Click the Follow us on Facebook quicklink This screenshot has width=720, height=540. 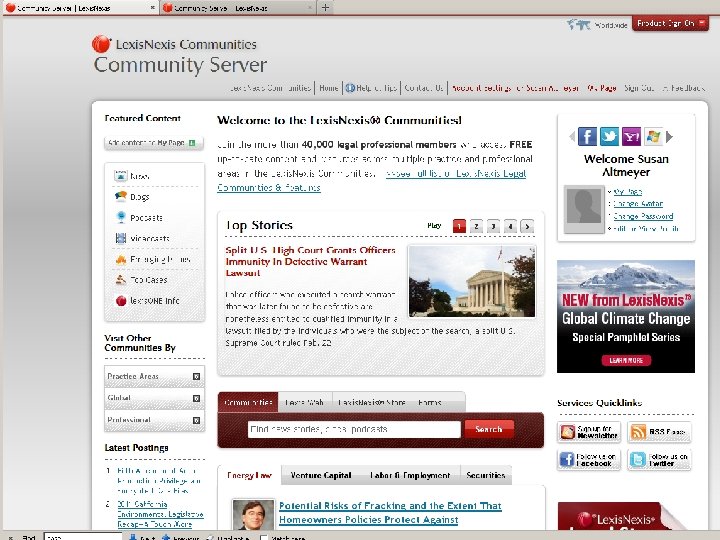589,460
